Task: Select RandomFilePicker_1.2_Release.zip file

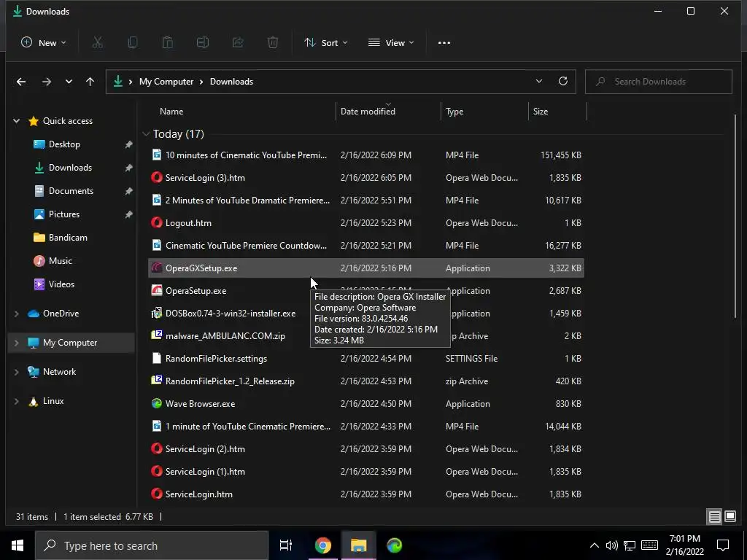Action: click(366, 381)
